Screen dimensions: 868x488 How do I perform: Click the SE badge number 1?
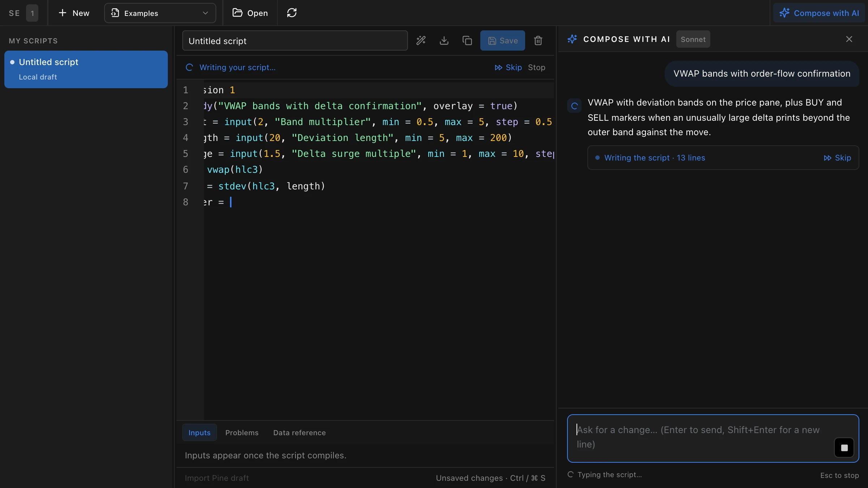coord(32,13)
